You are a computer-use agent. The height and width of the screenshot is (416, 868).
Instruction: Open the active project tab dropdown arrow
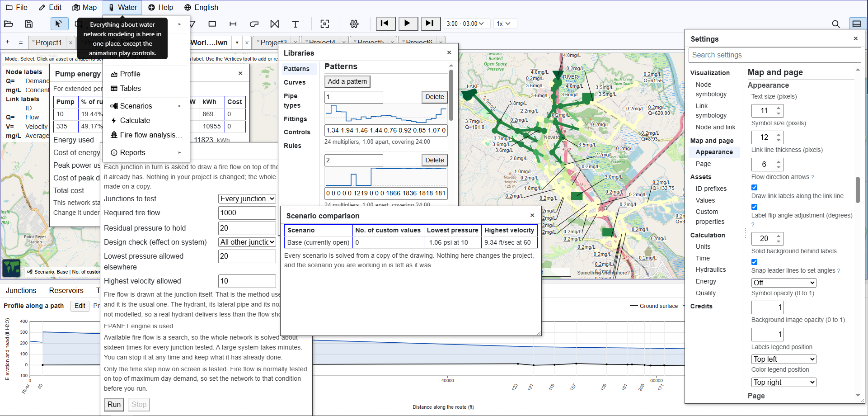pyautogui.click(x=237, y=43)
